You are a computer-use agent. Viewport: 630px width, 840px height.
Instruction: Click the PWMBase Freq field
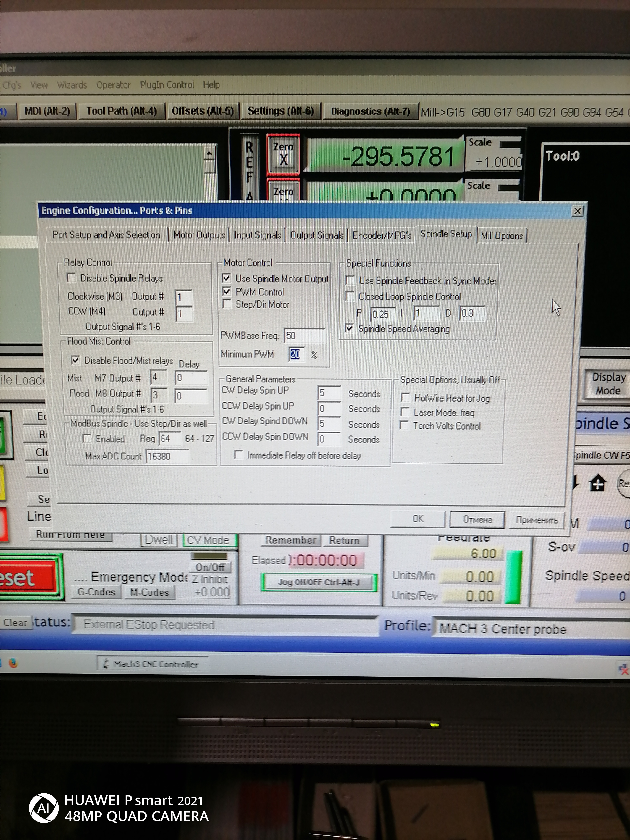[x=304, y=335]
